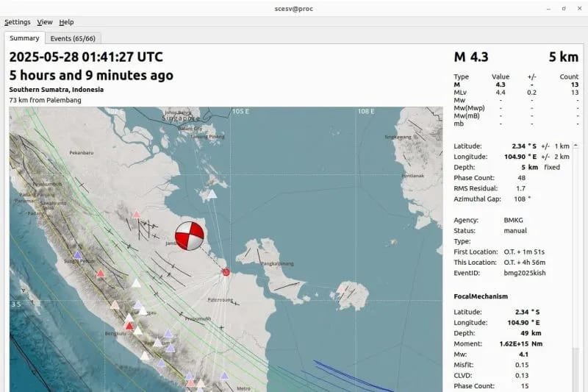The width and height of the screenshot is (588, 392).
Task: Select the white station triangle near Tanjung Pinang
Action: coord(212,194)
